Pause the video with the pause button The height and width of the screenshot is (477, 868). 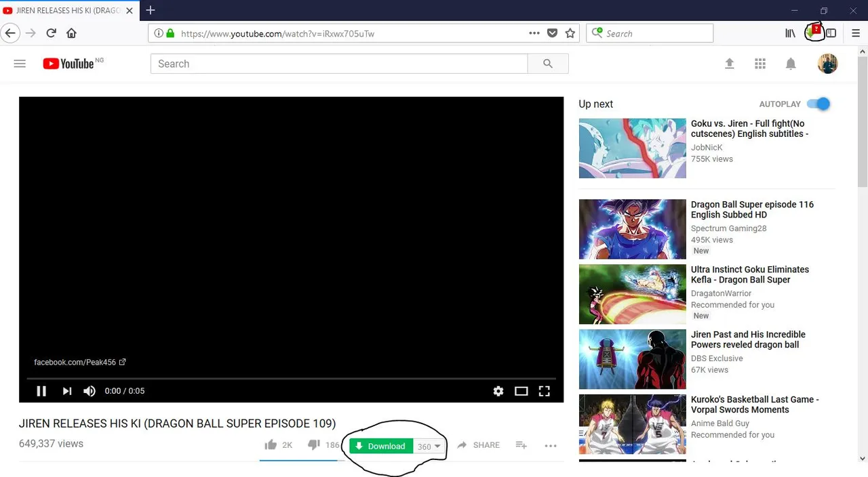pos(41,391)
